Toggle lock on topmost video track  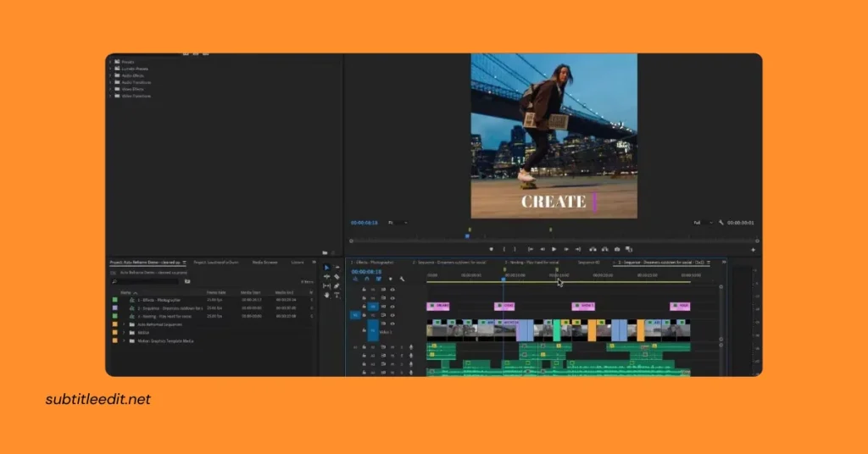(364, 290)
